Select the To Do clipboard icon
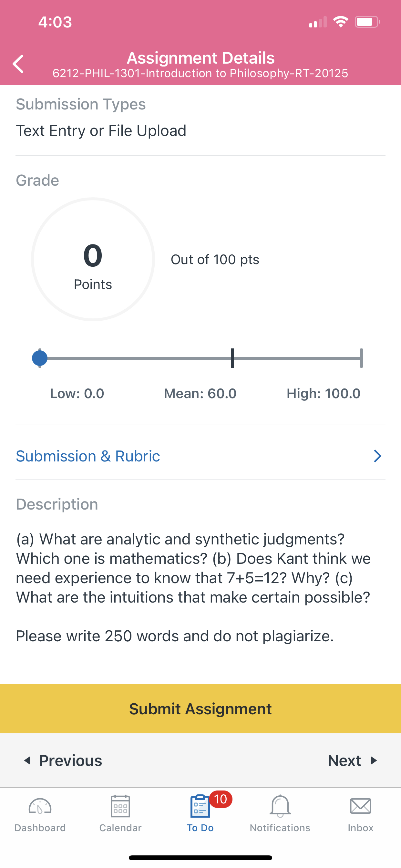 click(x=200, y=806)
